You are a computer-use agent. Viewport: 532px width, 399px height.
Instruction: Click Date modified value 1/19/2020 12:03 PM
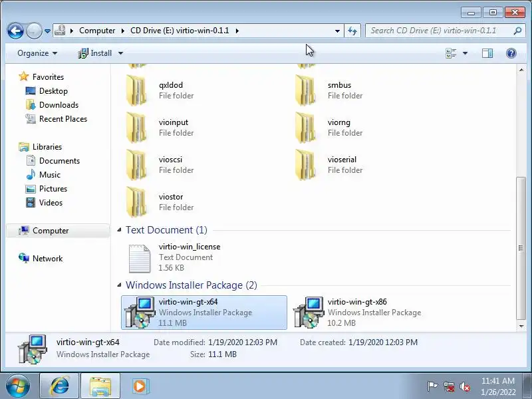click(x=243, y=342)
